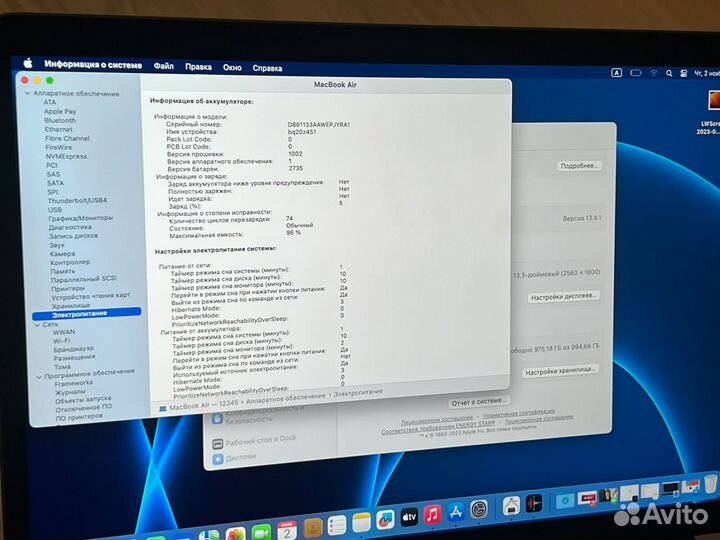Image resolution: width=720 pixels, height=540 pixels.
Task: Select Wi-Fi under Сеть
Action: click(x=62, y=341)
